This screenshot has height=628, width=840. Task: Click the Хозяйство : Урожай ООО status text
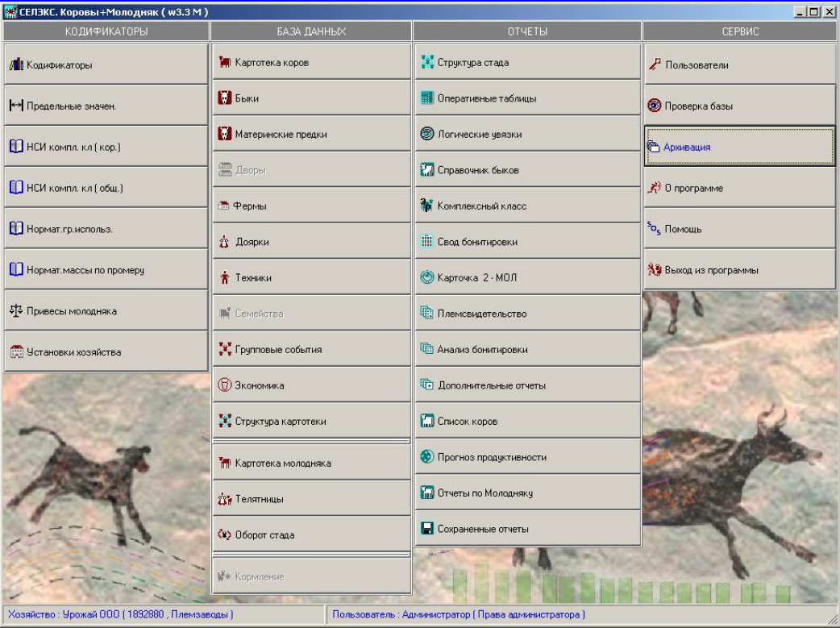(121, 614)
